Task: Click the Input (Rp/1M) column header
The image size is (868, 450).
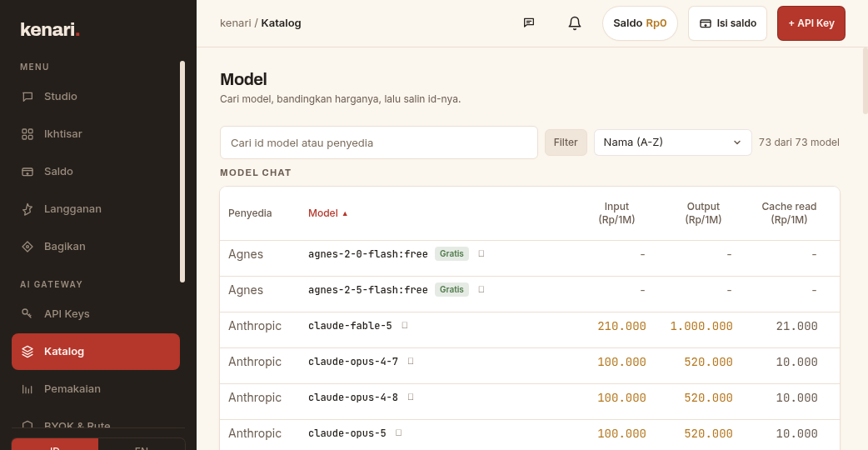Action: pyautogui.click(x=616, y=213)
